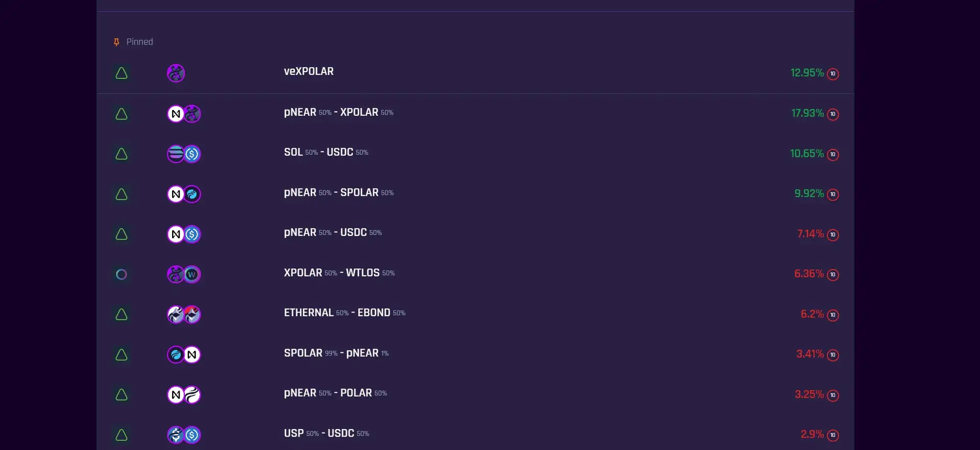This screenshot has width=980, height=450.
Task: Click the 6.2% APR for ETHERNAL-EBOND
Action: (812, 314)
